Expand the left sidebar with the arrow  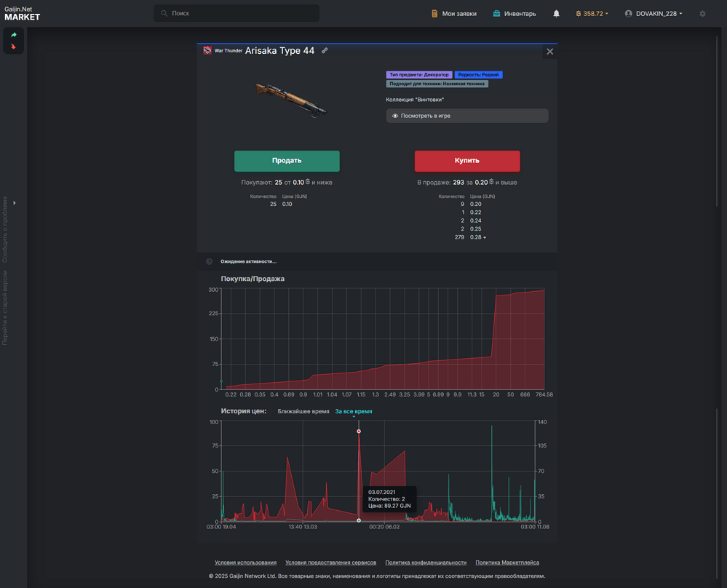click(x=15, y=203)
